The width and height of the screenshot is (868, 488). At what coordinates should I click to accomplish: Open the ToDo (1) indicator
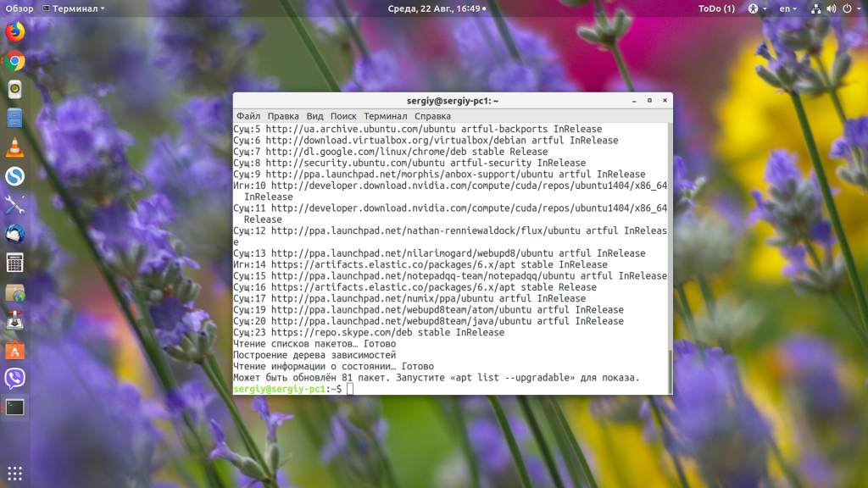pyautogui.click(x=716, y=8)
